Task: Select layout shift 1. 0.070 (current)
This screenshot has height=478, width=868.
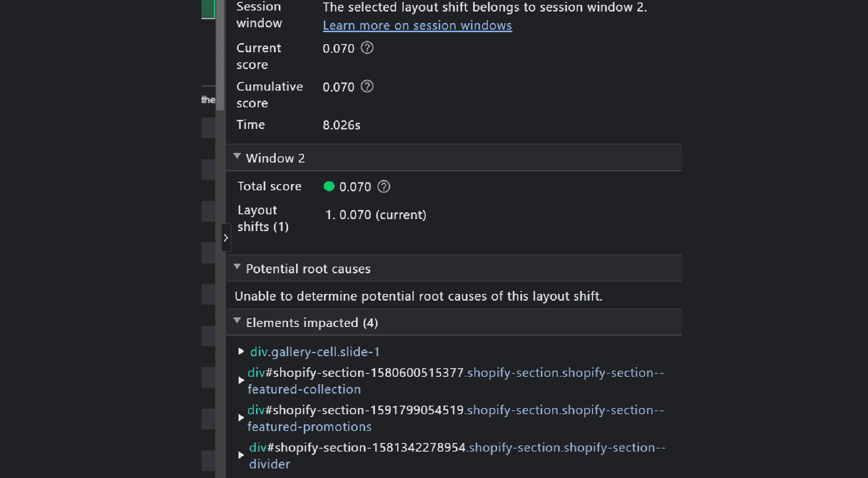Action: (375, 215)
